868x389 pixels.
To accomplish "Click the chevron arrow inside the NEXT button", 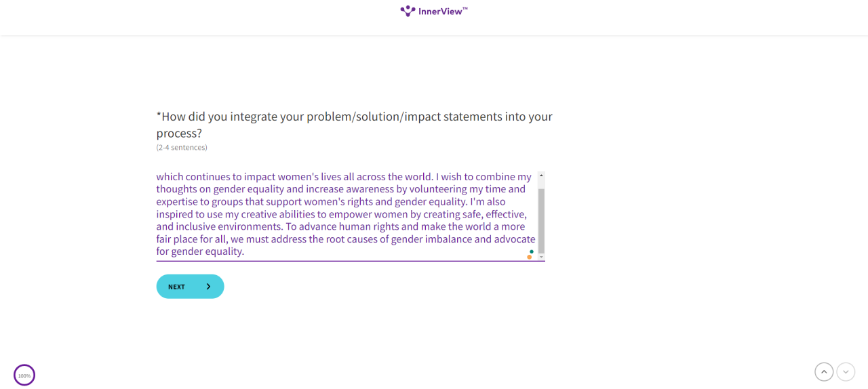I will pos(208,287).
